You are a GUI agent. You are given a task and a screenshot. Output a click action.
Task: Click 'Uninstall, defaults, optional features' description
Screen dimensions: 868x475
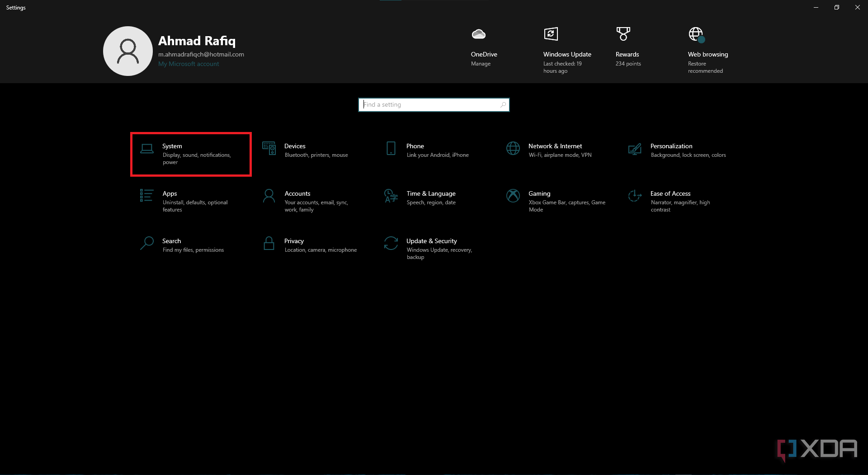195,206
